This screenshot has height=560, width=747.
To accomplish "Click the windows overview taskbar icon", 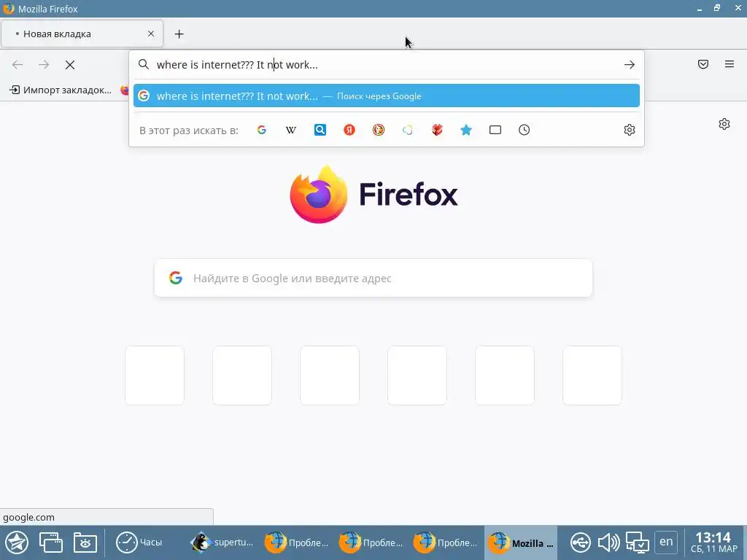I will click(50, 542).
